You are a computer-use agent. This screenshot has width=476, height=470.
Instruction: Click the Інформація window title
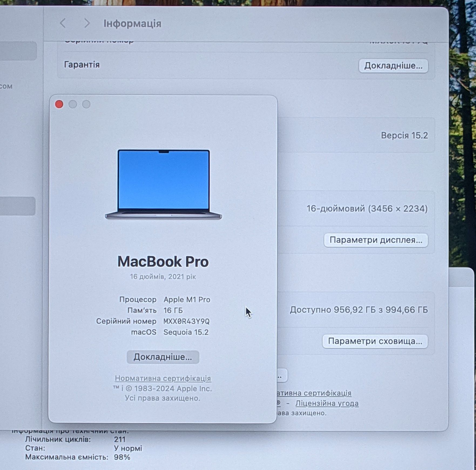[x=132, y=24]
